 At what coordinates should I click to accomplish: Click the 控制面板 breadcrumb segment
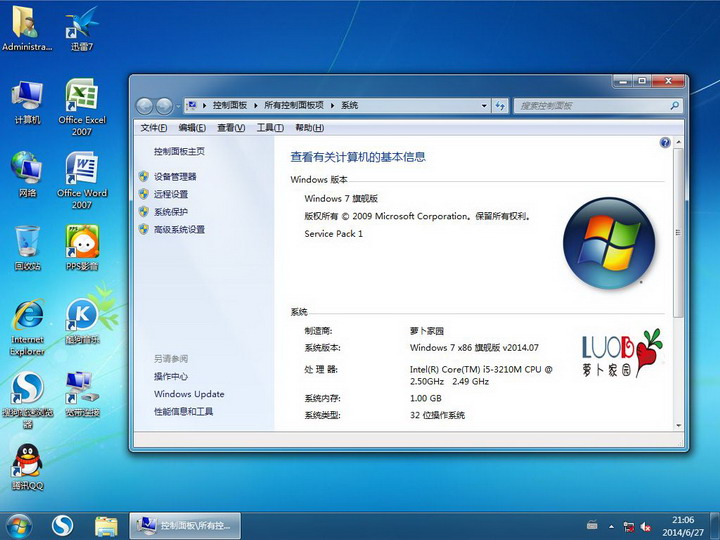pos(230,106)
